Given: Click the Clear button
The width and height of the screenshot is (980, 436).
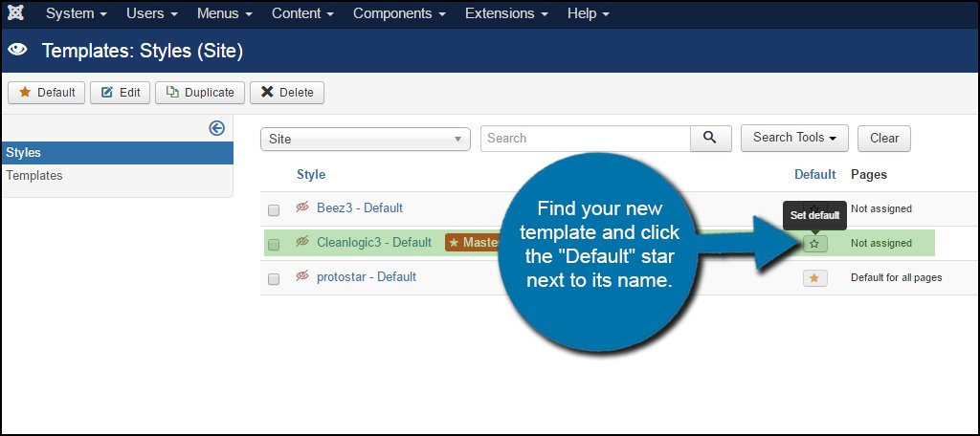Looking at the screenshot, I should tap(883, 138).
